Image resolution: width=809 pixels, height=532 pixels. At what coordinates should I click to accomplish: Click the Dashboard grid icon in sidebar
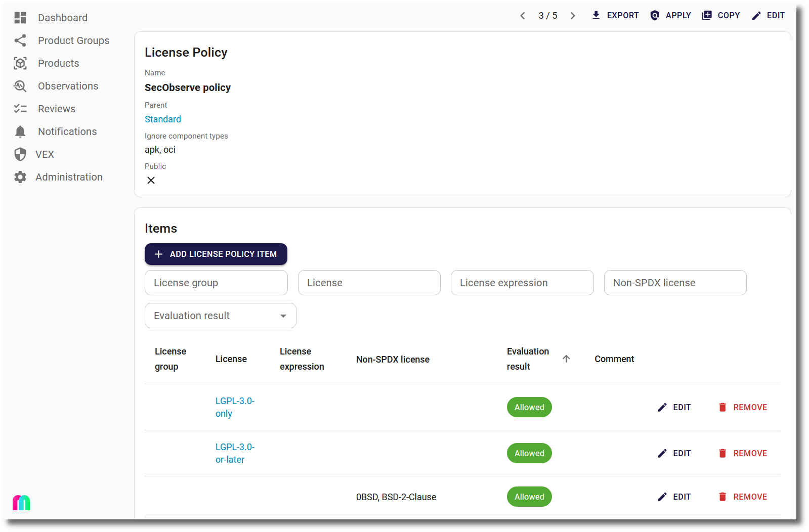tap(20, 18)
